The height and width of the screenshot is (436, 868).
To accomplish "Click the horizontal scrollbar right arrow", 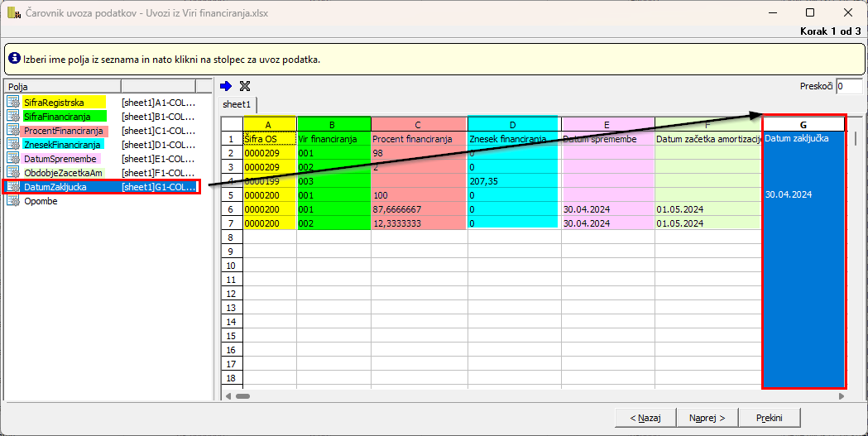I will pyautogui.click(x=842, y=396).
